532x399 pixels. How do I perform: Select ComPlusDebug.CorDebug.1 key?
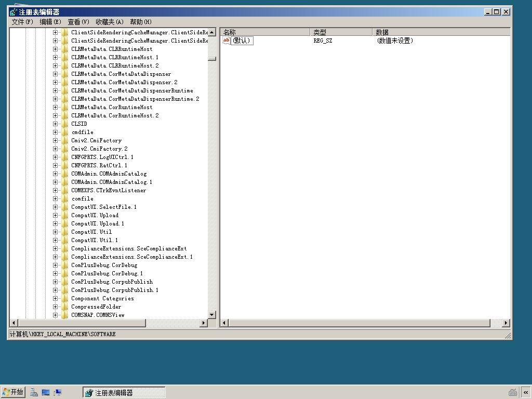[x=107, y=273]
